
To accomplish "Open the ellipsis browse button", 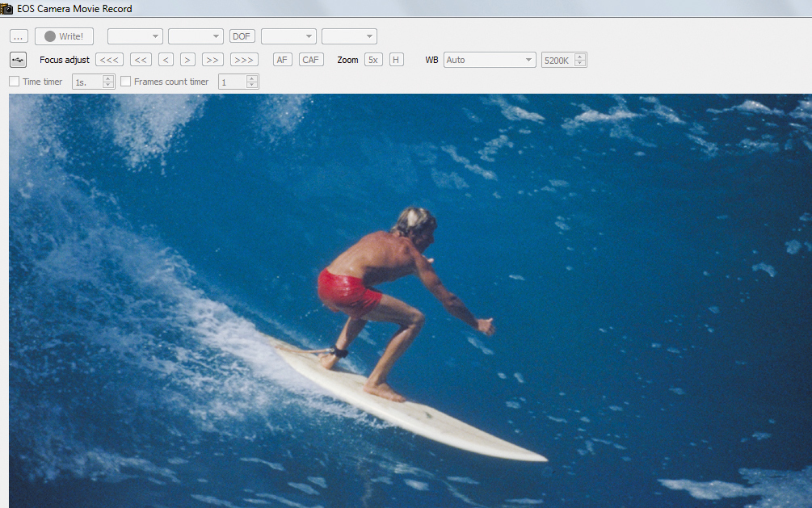I will pyautogui.click(x=19, y=36).
